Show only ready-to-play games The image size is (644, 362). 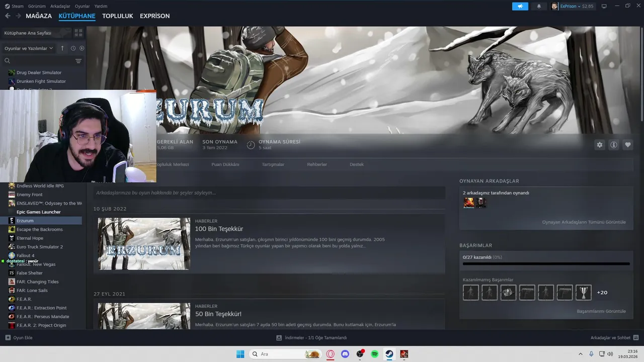[x=82, y=48]
